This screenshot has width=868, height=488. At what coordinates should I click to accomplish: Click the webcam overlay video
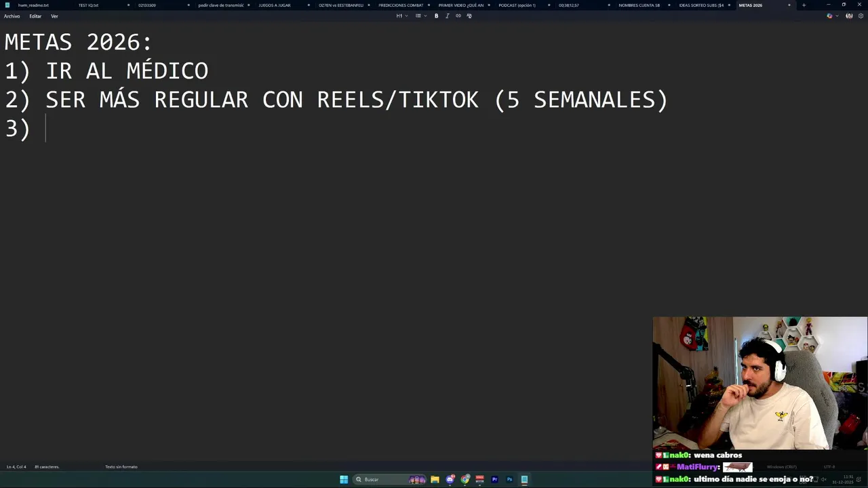coord(760,383)
